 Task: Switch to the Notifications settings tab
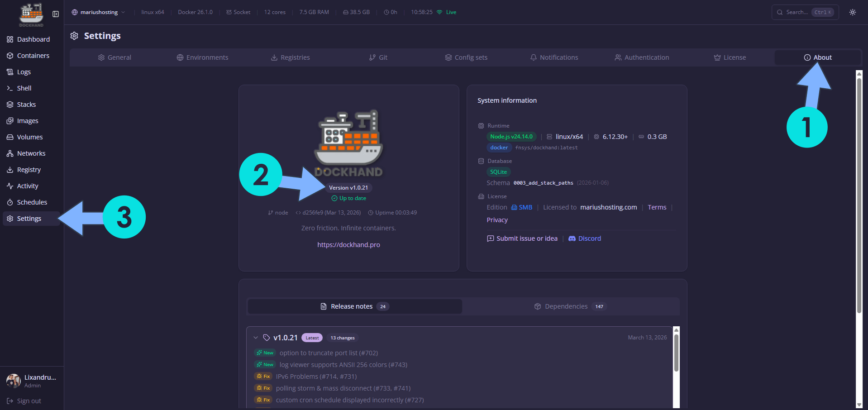point(554,57)
